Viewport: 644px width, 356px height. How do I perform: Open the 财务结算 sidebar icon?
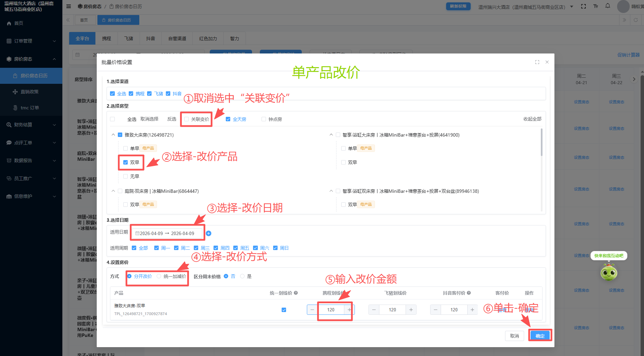point(9,125)
